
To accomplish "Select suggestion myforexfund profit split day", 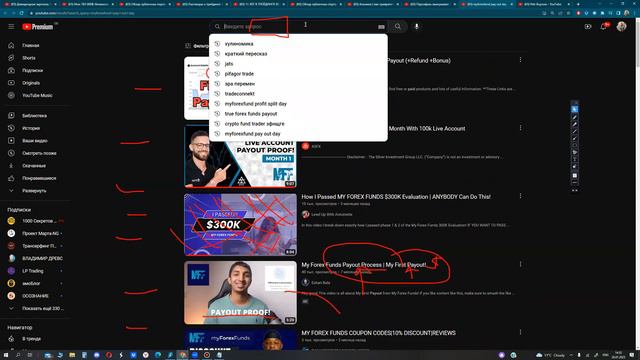I will 298,104.
